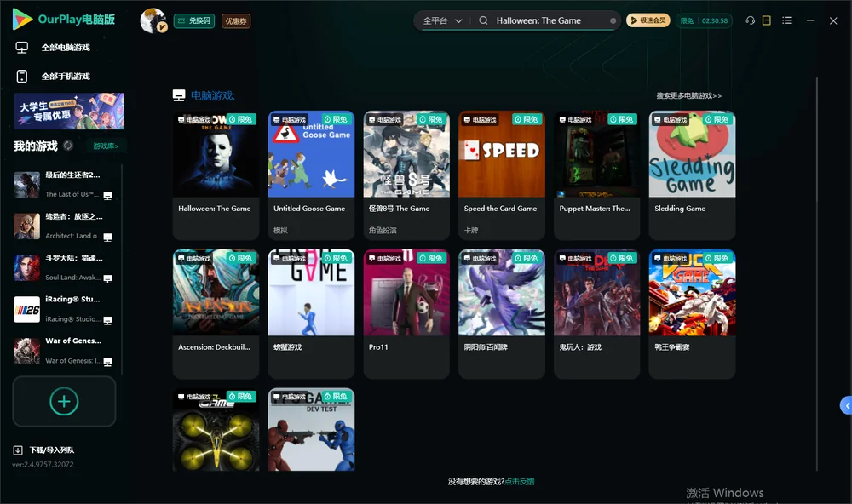Open the Speed the Card Game card
The width and height of the screenshot is (852, 504).
502,175
